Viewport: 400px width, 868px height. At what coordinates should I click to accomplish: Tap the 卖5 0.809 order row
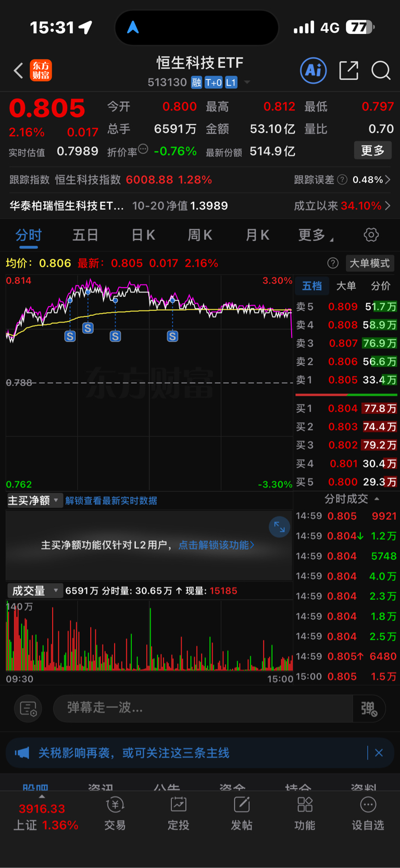click(x=346, y=307)
